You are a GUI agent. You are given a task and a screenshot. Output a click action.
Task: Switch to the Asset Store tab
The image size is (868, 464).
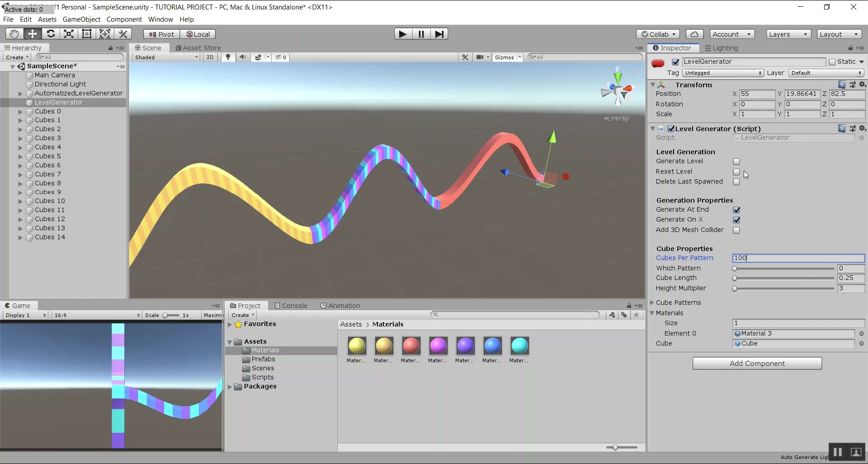tap(198, 48)
